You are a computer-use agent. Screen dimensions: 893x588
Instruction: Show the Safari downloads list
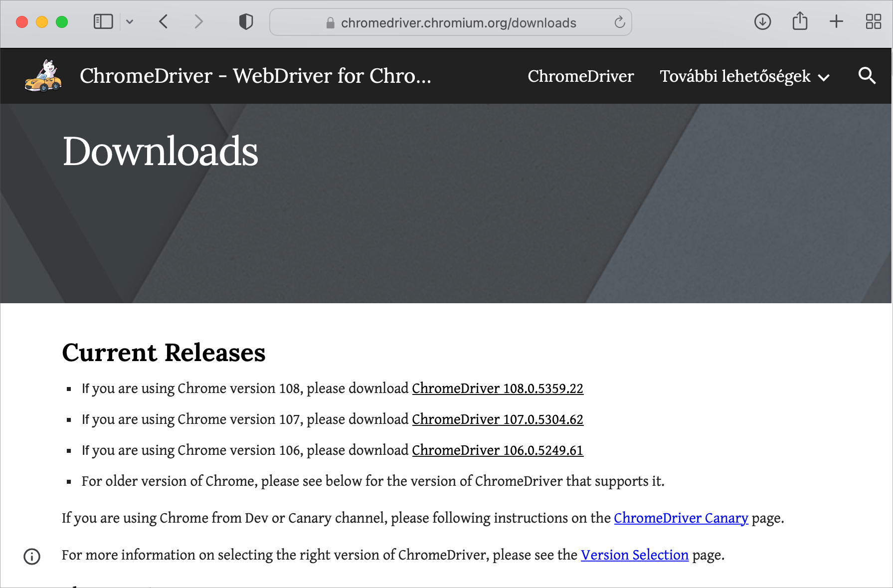762,21
